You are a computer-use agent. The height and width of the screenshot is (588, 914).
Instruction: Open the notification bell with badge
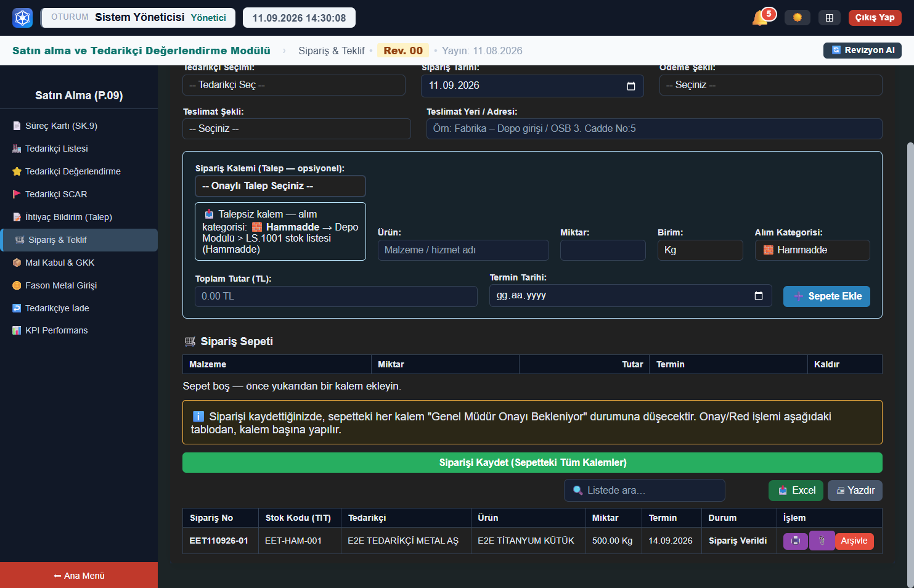(x=761, y=17)
